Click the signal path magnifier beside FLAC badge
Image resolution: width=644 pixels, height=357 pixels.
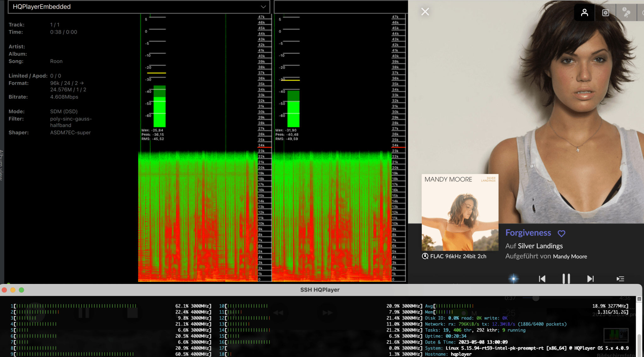point(425,256)
